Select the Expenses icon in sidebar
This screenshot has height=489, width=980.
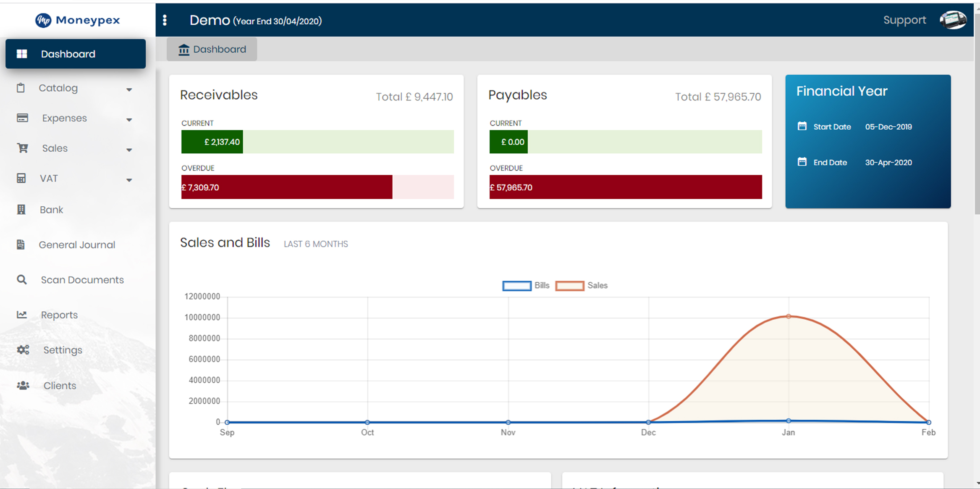pos(22,118)
